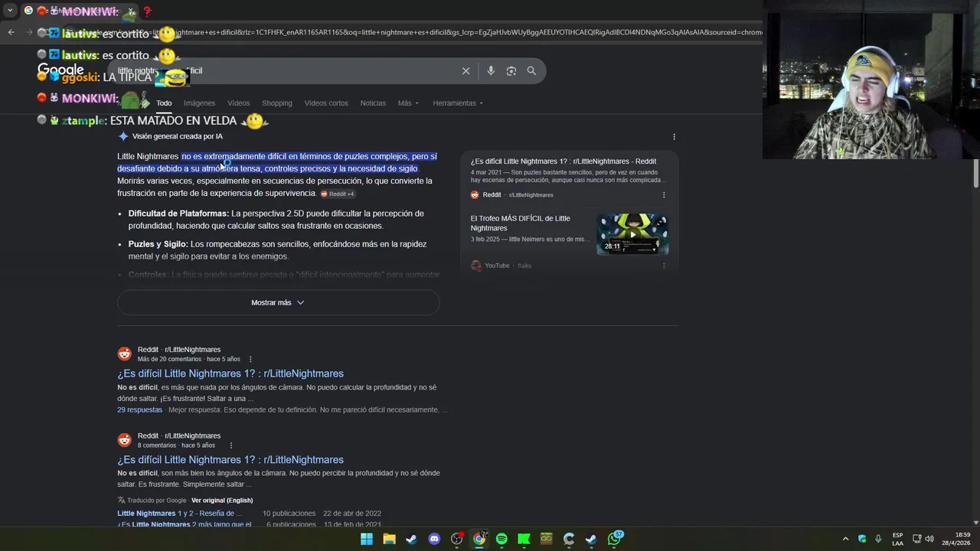
Task: Open the AI overview three-dot options
Action: tap(674, 137)
